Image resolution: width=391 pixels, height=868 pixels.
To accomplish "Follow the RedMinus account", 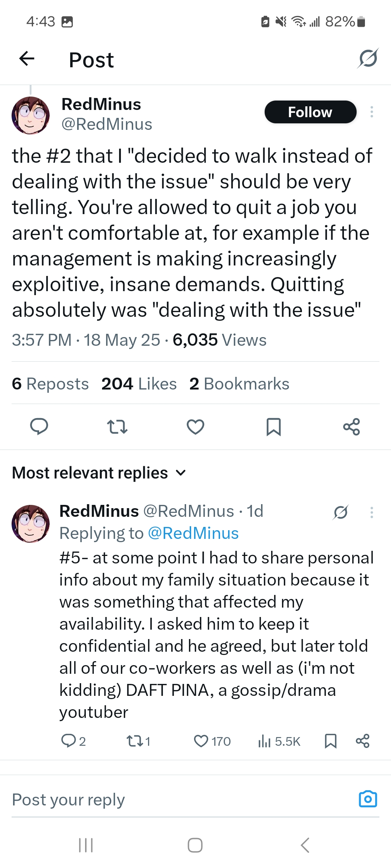I will tap(310, 112).
